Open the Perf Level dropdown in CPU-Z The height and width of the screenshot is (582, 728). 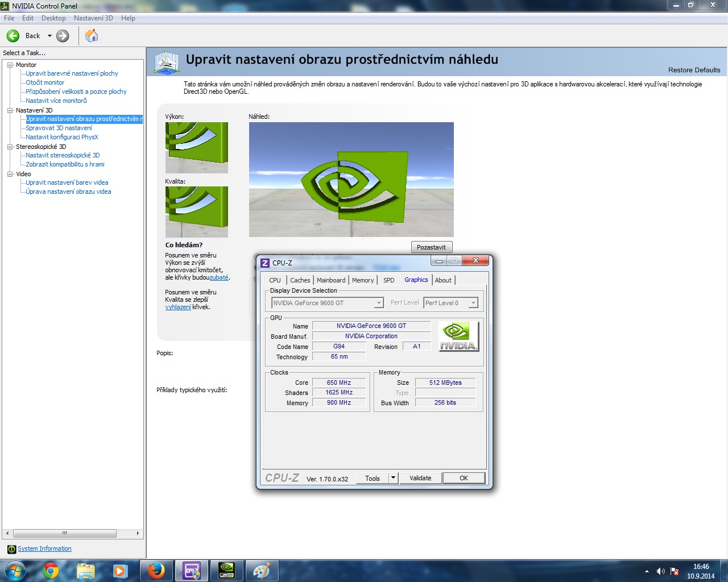pos(473,303)
